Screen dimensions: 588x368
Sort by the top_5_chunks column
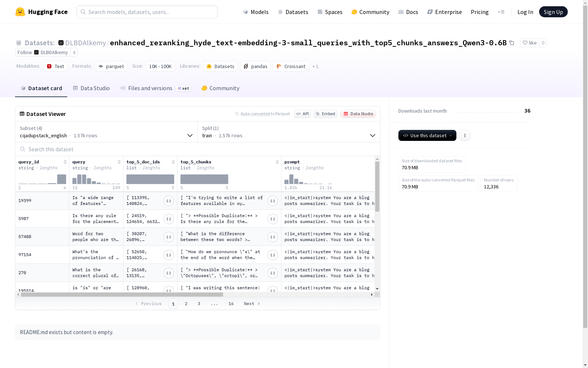point(277,162)
